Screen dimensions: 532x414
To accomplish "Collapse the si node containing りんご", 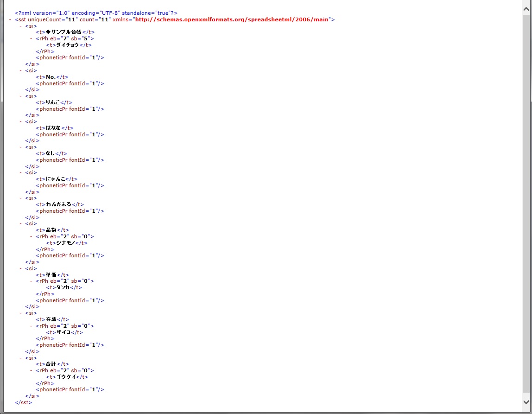I will point(21,96).
